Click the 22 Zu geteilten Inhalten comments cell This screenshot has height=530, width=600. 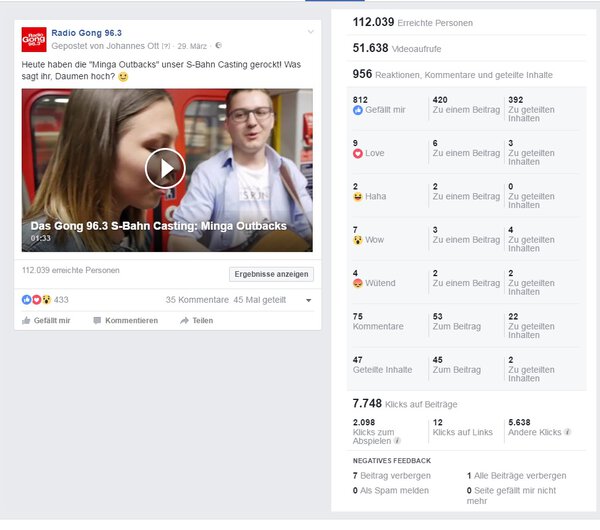point(531,326)
